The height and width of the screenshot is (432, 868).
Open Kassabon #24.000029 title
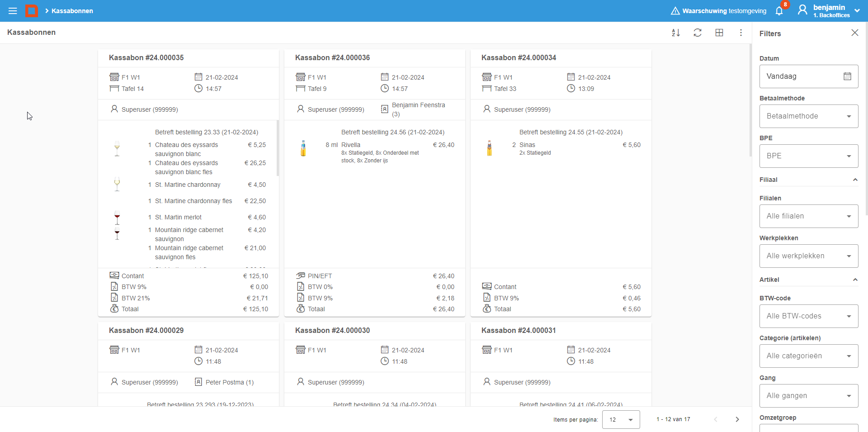pos(146,331)
